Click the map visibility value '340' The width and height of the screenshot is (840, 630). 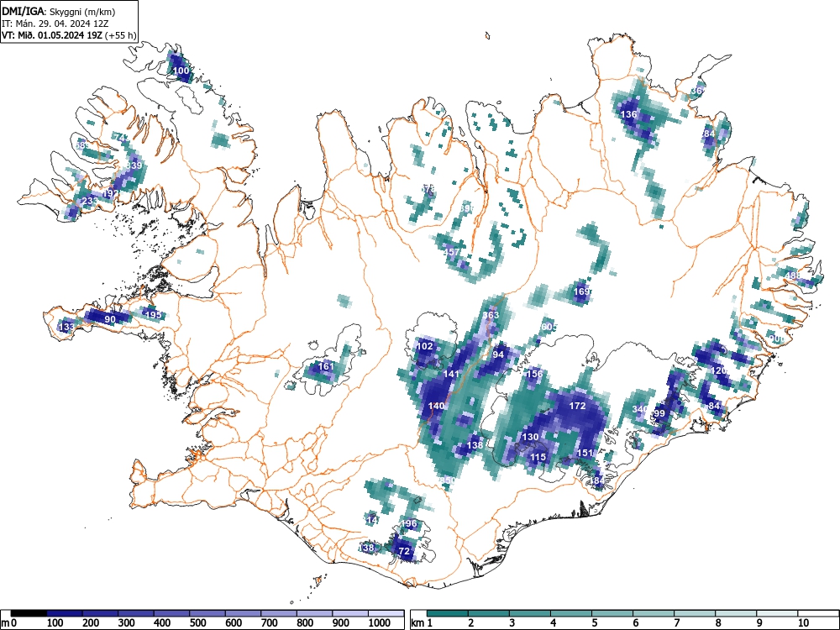(640, 409)
